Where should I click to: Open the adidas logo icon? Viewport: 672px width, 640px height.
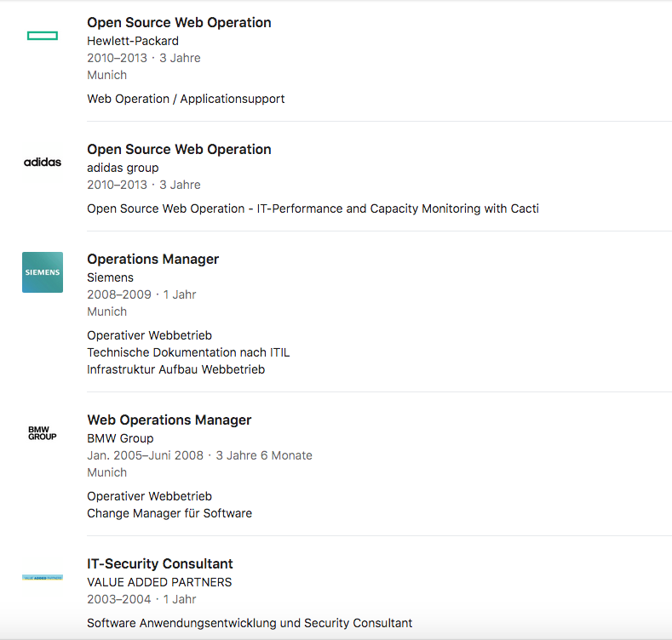click(43, 163)
